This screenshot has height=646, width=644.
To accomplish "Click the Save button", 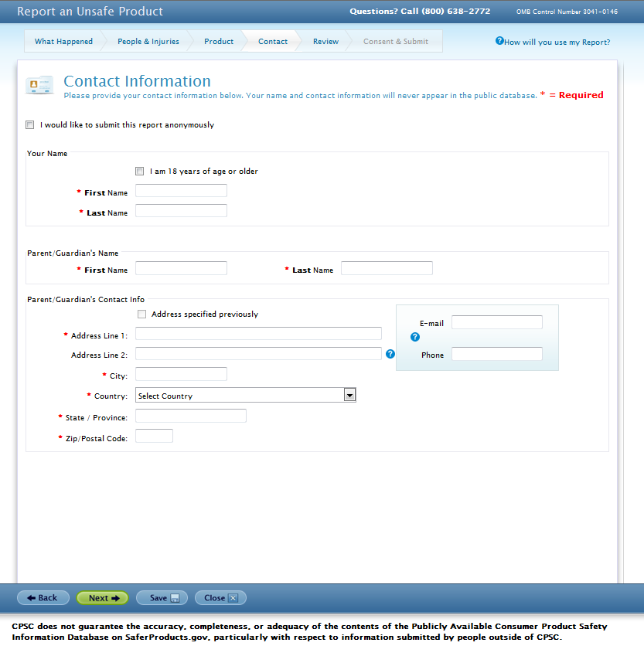I will tap(162, 598).
